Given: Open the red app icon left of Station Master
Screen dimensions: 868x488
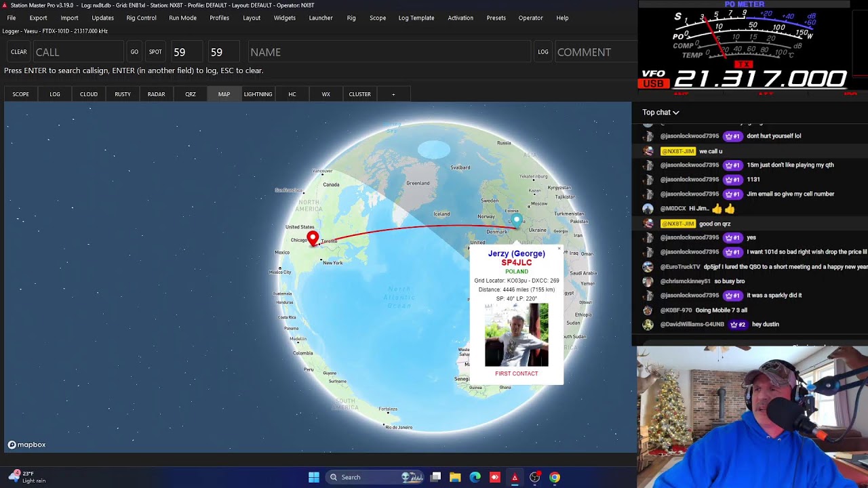Looking at the screenshot, I should pyautogui.click(x=495, y=477).
